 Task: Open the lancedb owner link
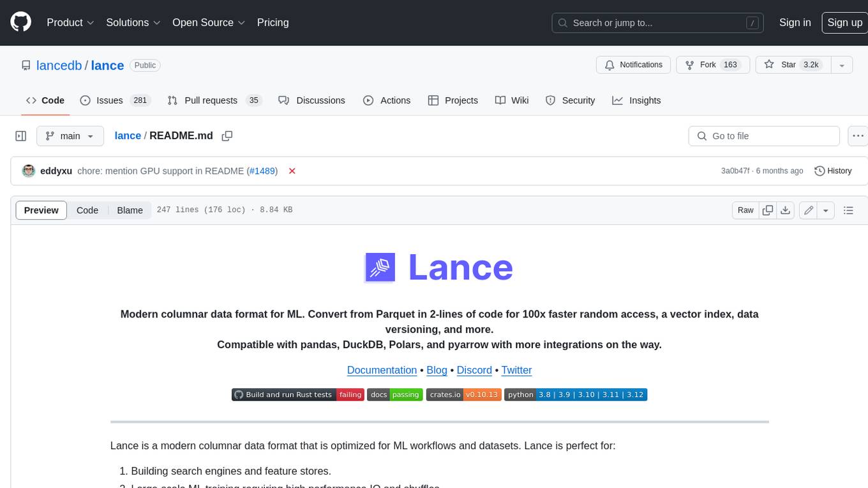click(x=59, y=65)
